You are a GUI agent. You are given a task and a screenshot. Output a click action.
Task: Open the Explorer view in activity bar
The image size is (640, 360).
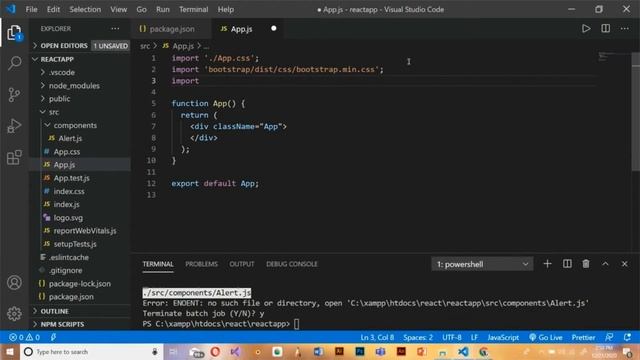click(x=14, y=33)
